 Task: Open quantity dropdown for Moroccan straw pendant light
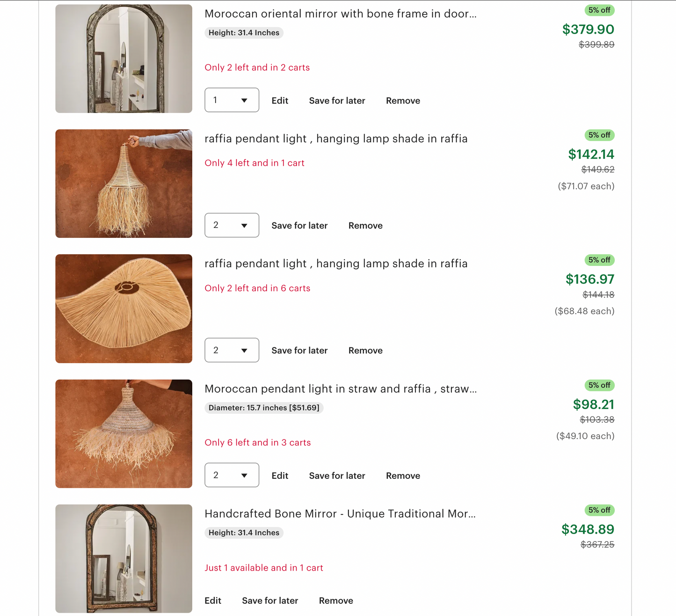click(x=232, y=475)
